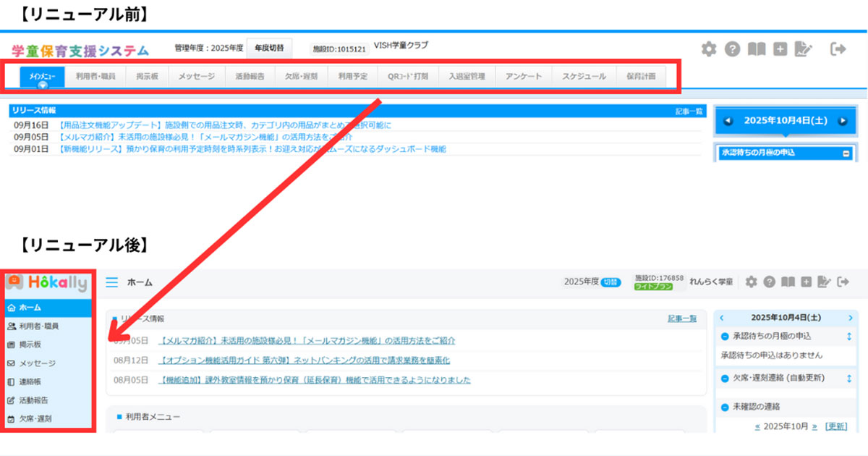Click the help question mark in the old header

[733, 49]
